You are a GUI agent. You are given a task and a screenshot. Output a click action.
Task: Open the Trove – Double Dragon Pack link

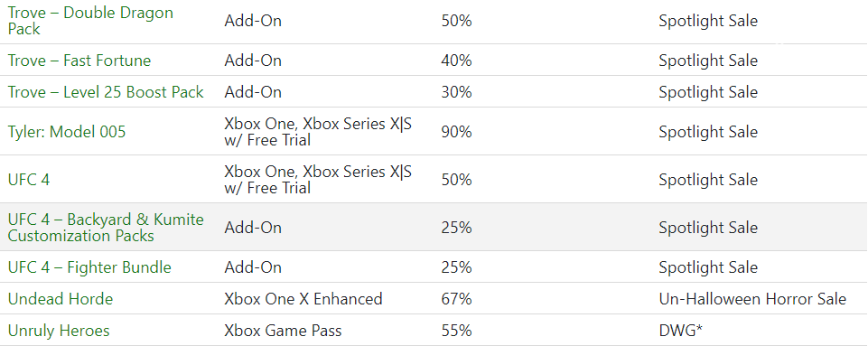[90, 21]
